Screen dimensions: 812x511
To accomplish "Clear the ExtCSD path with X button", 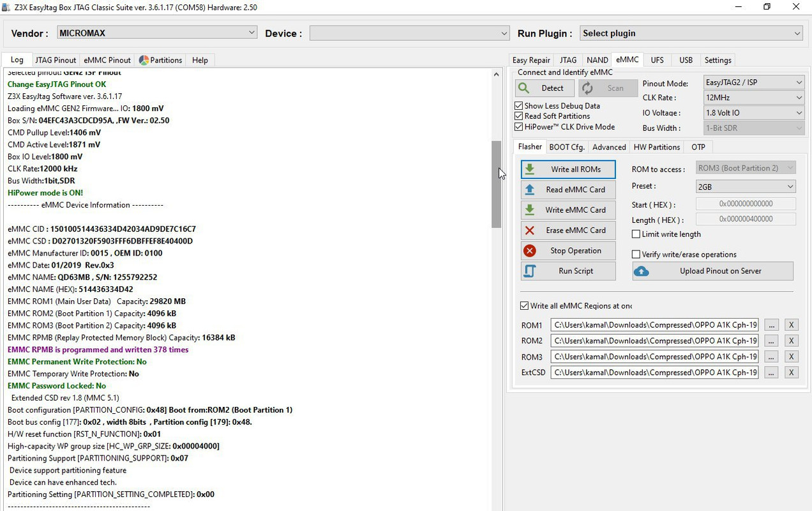I will [791, 372].
